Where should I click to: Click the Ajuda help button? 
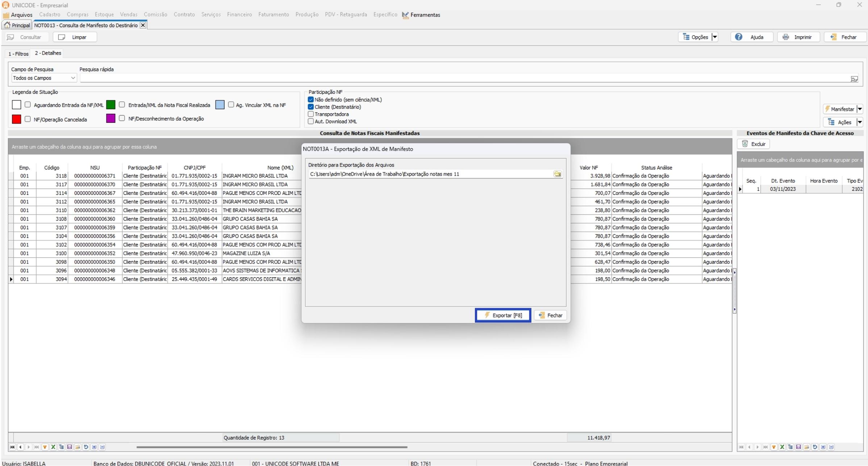coord(752,37)
